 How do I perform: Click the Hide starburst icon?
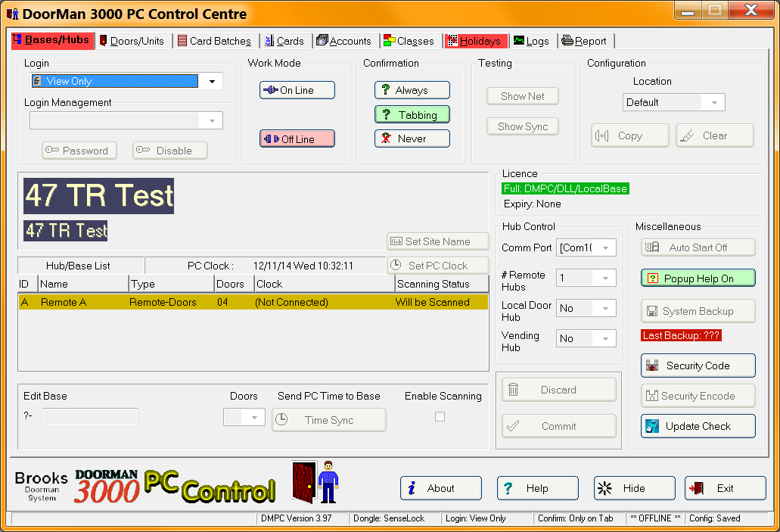tap(604, 488)
